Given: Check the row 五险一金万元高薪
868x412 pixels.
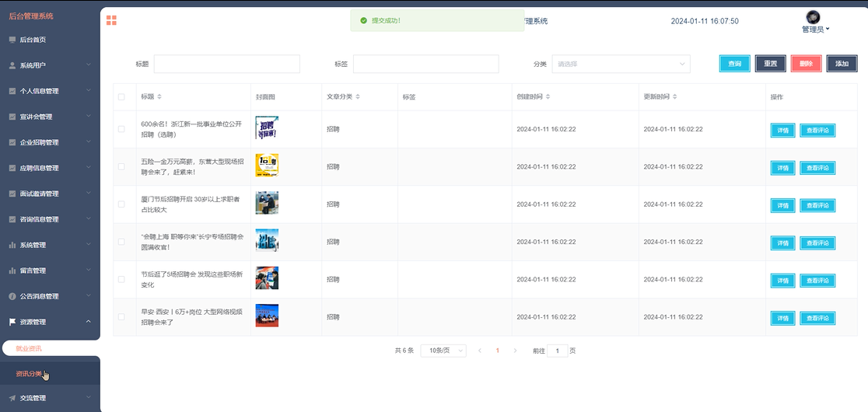Looking at the screenshot, I should [121, 166].
